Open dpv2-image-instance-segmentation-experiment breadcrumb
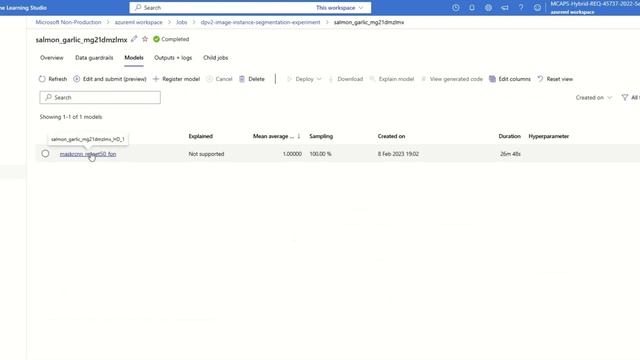 (260, 22)
